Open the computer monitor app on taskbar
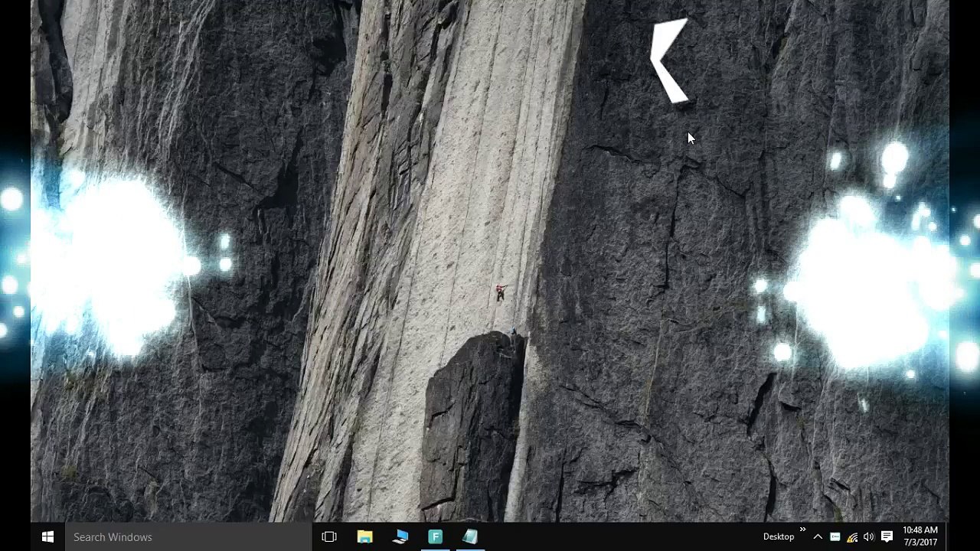 click(x=400, y=536)
